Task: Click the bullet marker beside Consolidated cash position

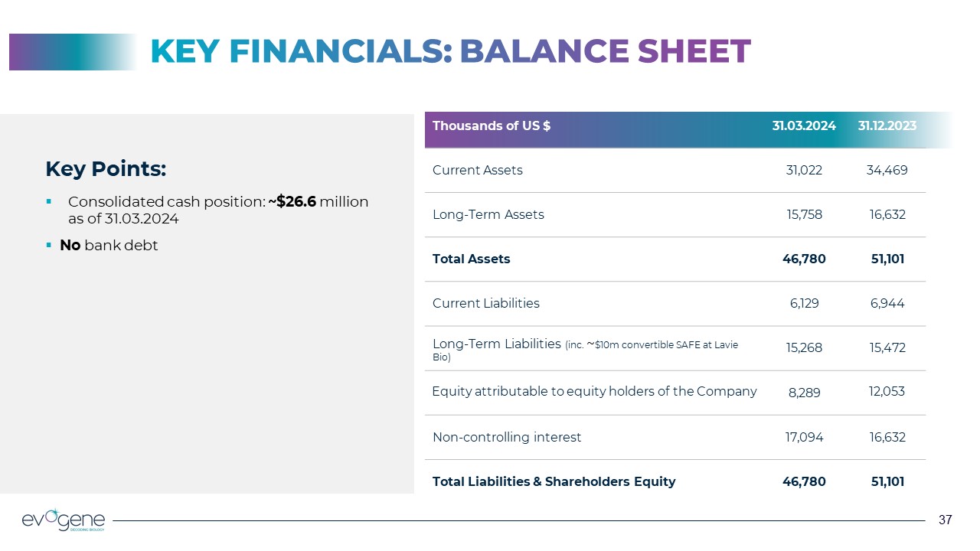Action: [49, 202]
